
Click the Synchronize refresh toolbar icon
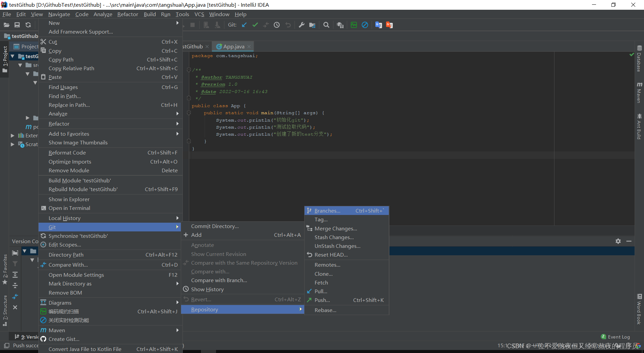pos(28,25)
